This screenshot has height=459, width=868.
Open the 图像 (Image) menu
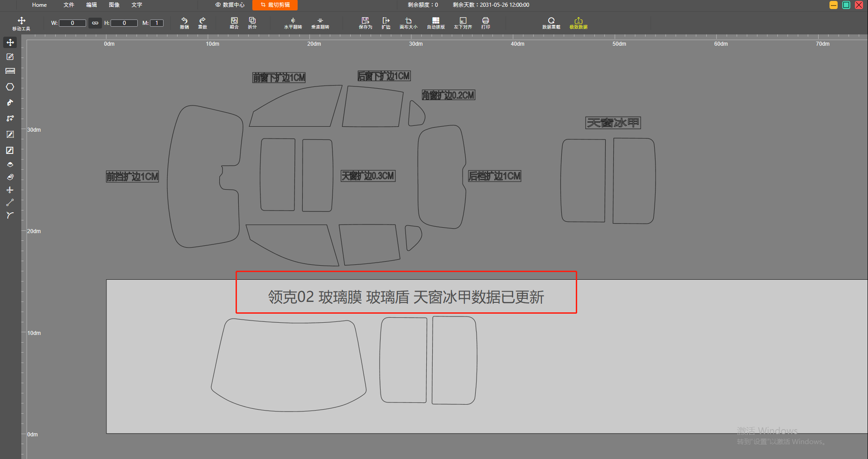click(114, 5)
